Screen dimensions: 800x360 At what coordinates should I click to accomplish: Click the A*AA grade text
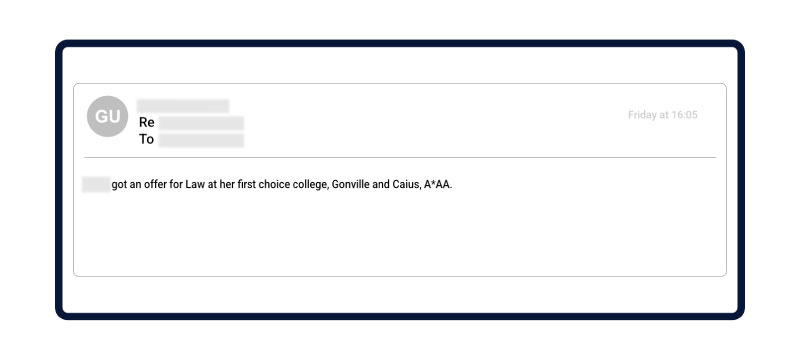point(438,185)
